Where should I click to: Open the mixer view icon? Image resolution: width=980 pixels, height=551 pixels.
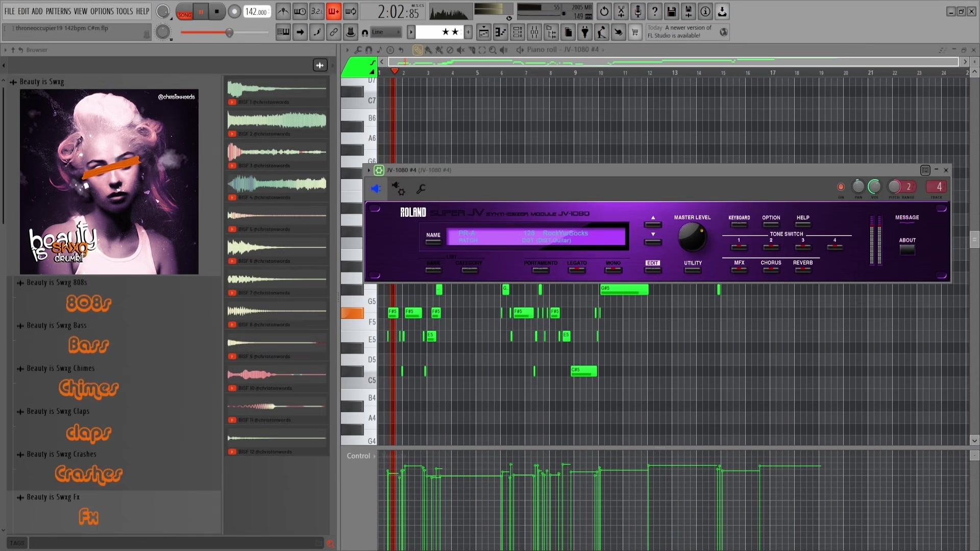[534, 32]
